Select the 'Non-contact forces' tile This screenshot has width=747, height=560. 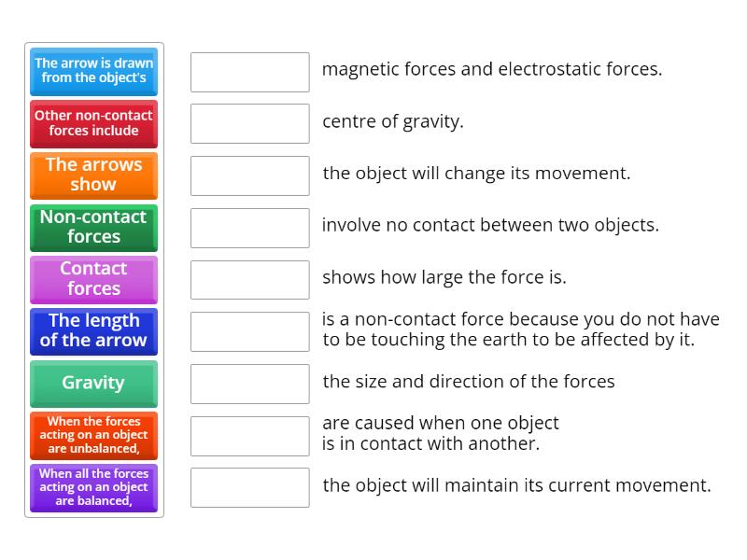93,228
